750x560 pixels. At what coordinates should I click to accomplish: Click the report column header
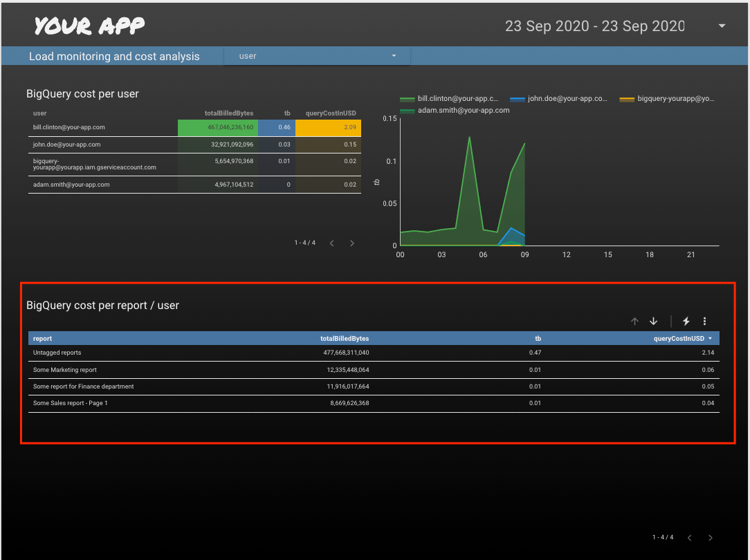tap(43, 339)
